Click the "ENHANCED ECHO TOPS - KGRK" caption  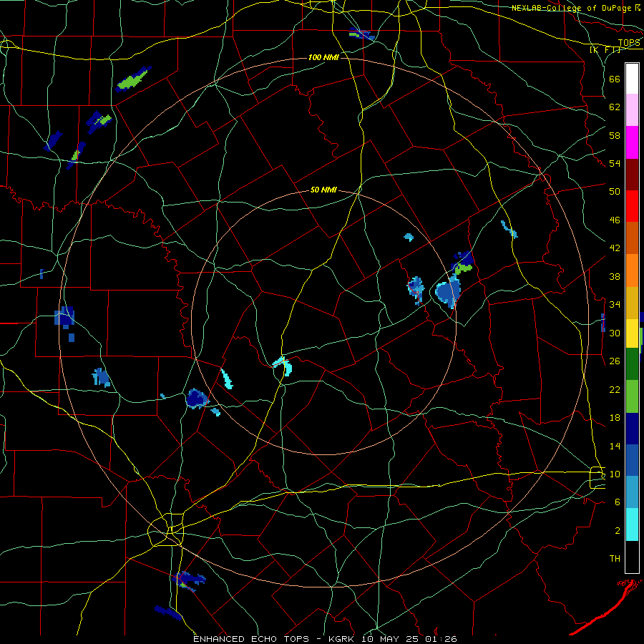pos(273,639)
